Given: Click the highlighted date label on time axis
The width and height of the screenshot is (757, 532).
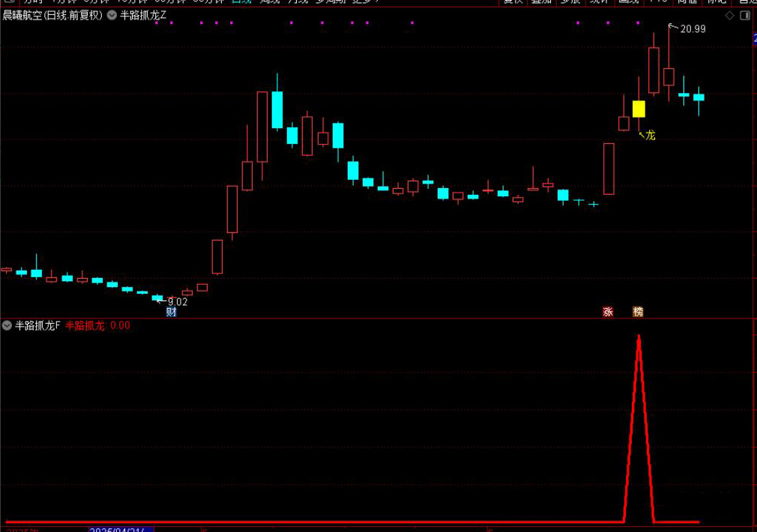Looking at the screenshot, I should (121, 528).
